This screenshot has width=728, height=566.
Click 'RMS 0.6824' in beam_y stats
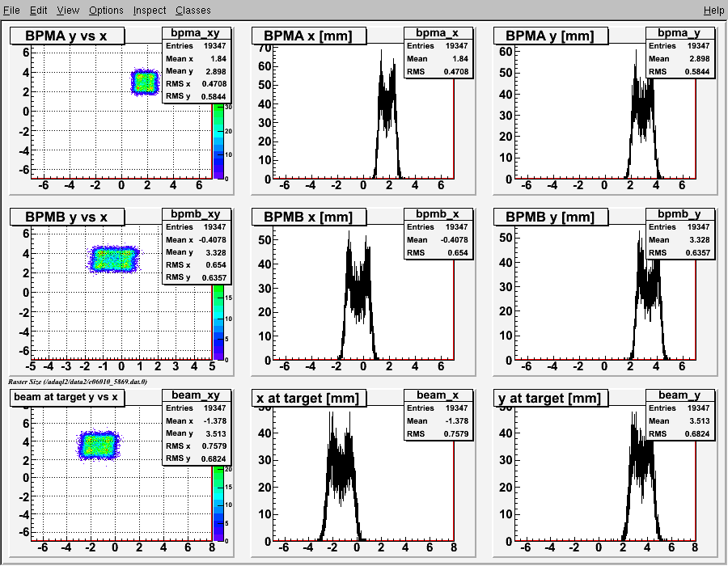click(x=679, y=433)
